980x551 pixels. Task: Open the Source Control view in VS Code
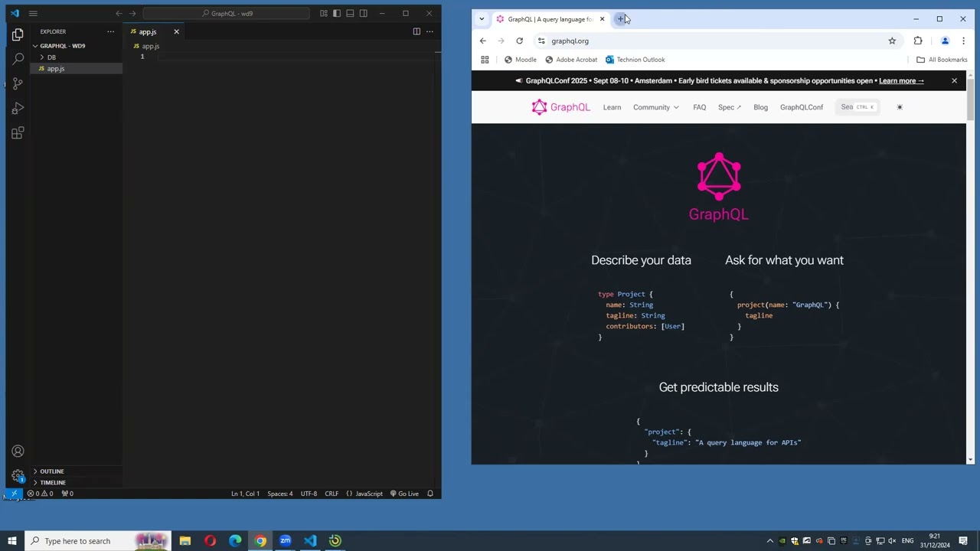point(18,83)
